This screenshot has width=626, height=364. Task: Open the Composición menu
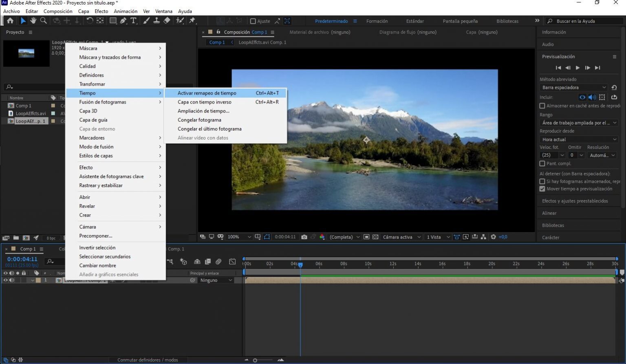pos(58,11)
